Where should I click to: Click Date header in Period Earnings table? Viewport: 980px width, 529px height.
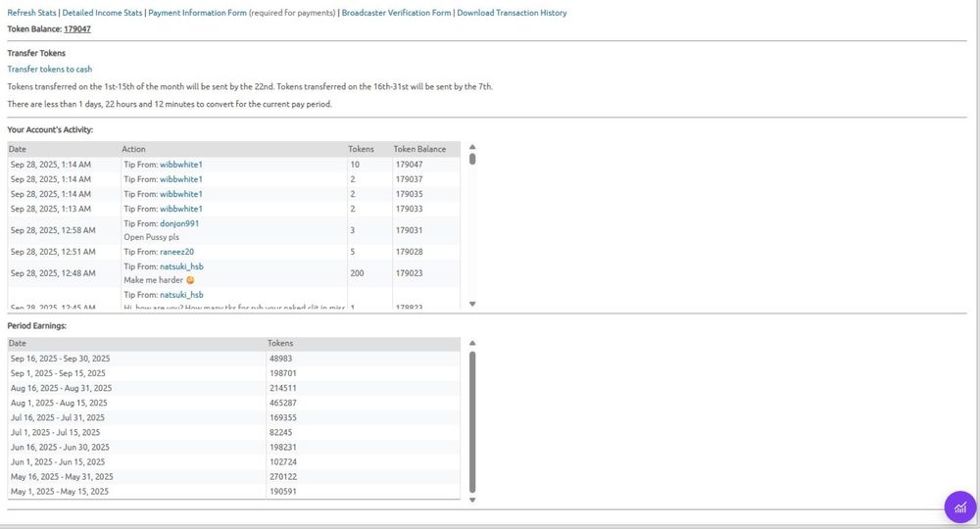tap(18, 344)
